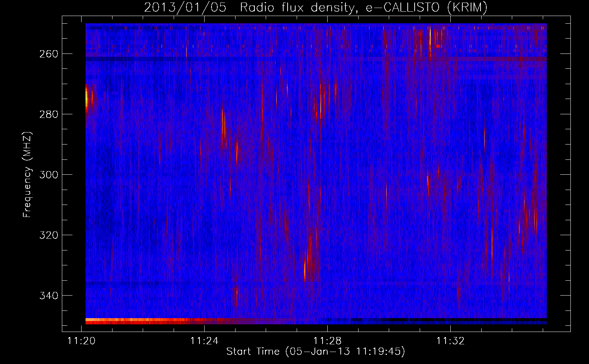This screenshot has height=364, width=589.
Task: Click the 'Frequency (MHZ)' axis label
Action: click(27, 175)
